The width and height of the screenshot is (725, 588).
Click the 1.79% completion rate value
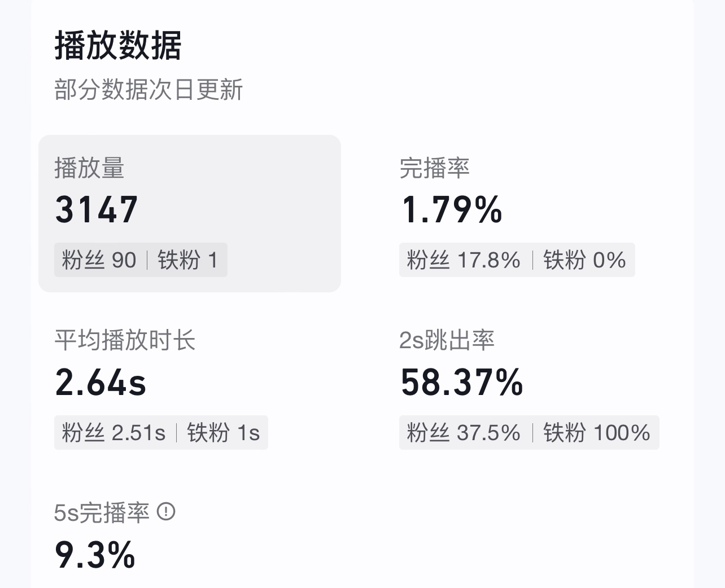coord(452,210)
